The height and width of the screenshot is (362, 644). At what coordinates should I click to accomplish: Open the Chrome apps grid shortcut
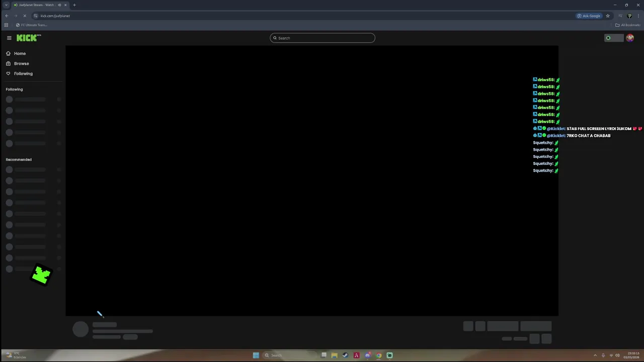[6, 25]
